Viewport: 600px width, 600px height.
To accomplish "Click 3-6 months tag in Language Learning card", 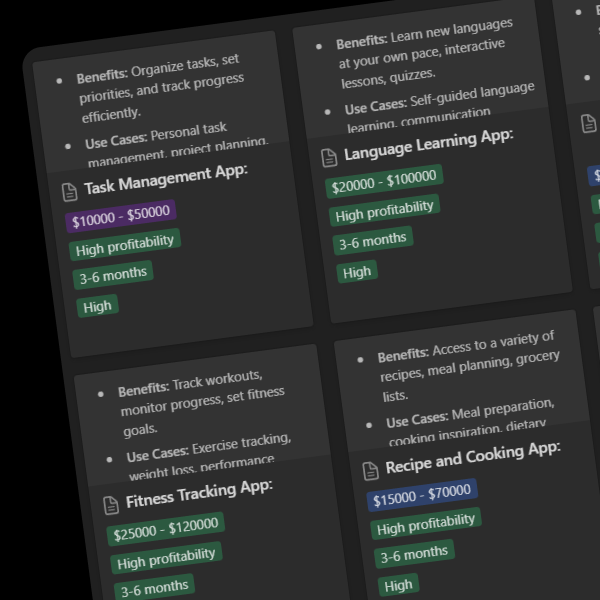I will point(373,241).
